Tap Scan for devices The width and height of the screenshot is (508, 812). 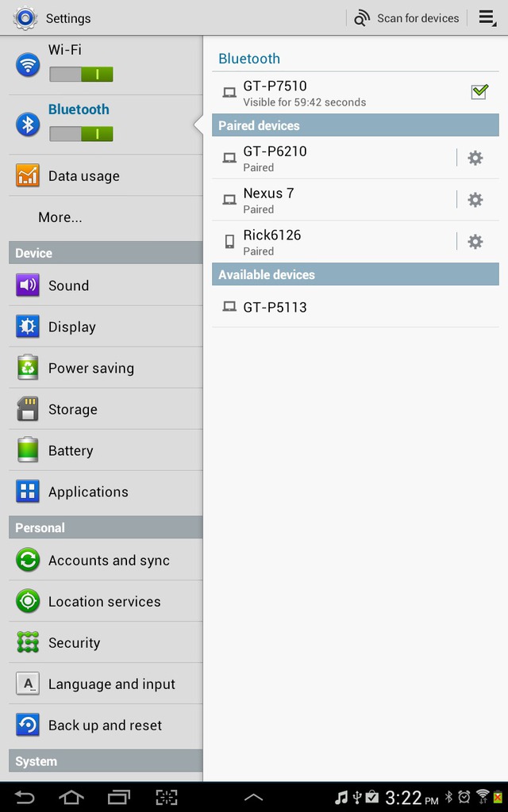pos(406,18)
